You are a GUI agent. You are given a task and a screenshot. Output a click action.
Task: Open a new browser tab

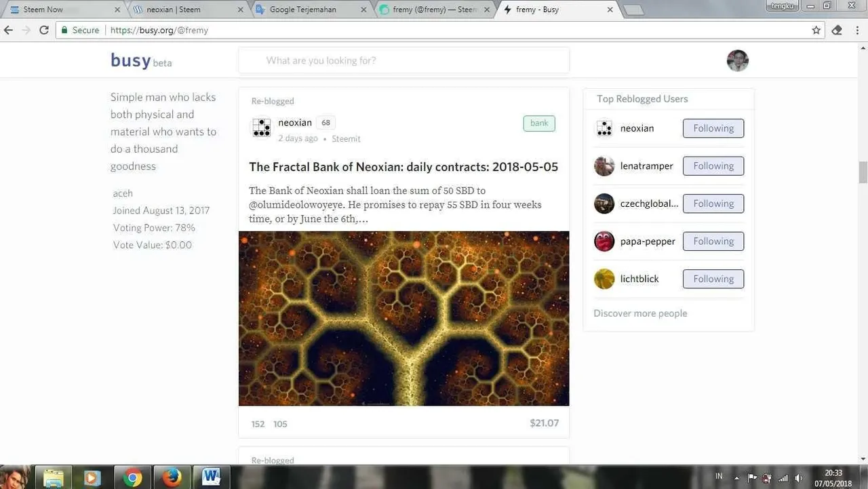633,9
